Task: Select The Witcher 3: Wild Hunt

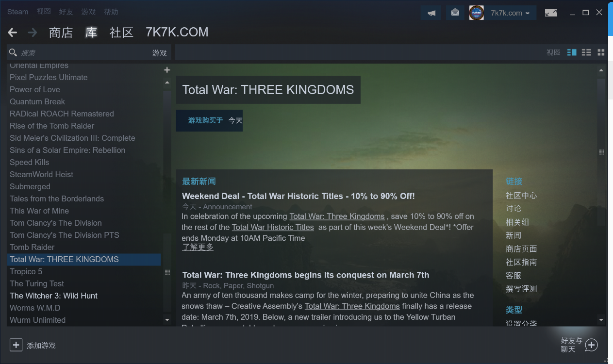Action: pyautogui.click(x=53, y=296)
